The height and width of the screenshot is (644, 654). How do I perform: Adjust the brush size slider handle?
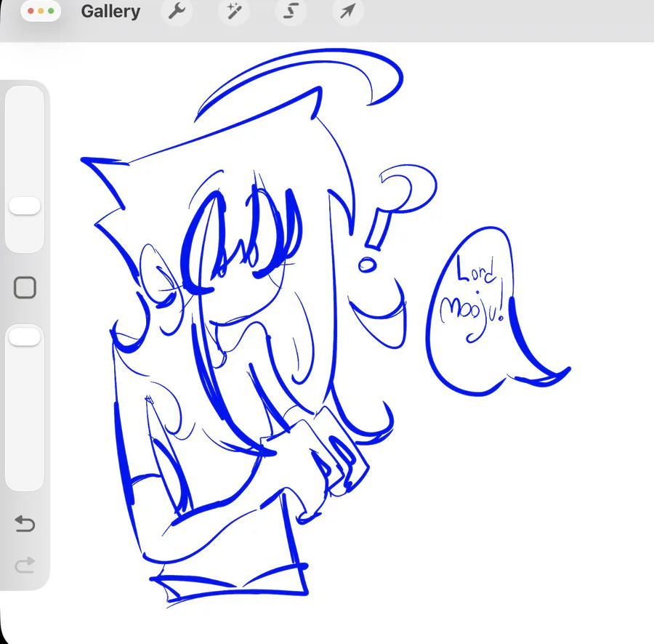click(x=25, y=206)
